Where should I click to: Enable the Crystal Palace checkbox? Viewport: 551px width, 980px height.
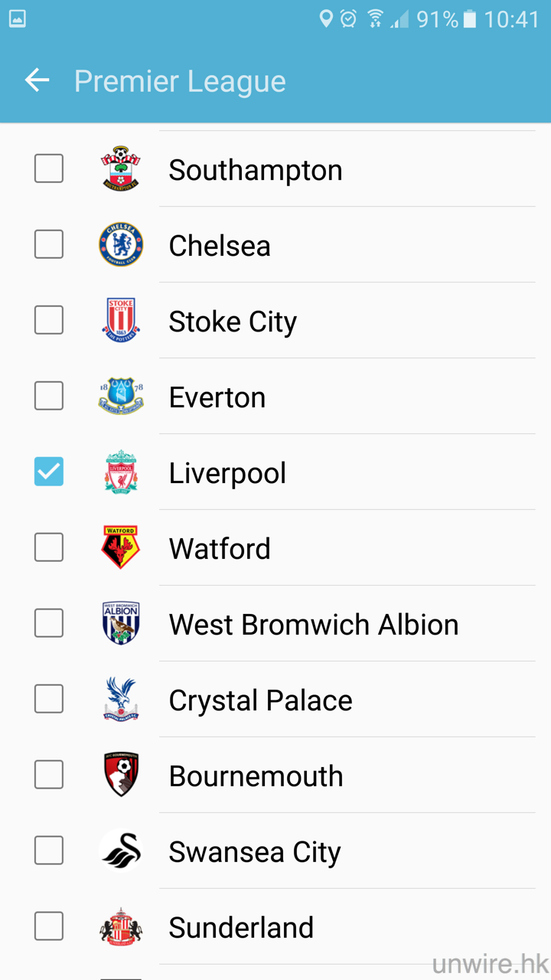coord(49,699)
